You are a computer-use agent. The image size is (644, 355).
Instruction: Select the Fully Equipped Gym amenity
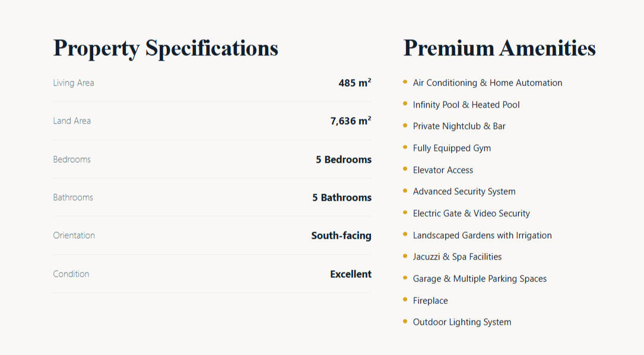pos(452,148)
